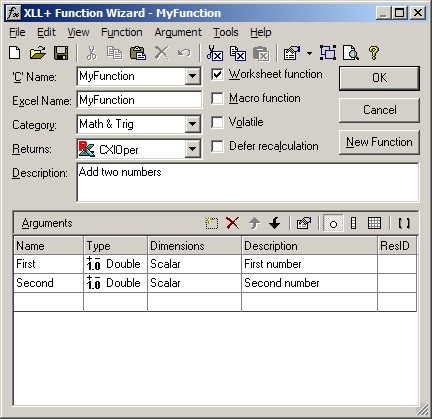Viewport: 432px width, 419px height.
Task: Delete argument with the red X icon
Action: pyautogui.click(x=232, y=223)
